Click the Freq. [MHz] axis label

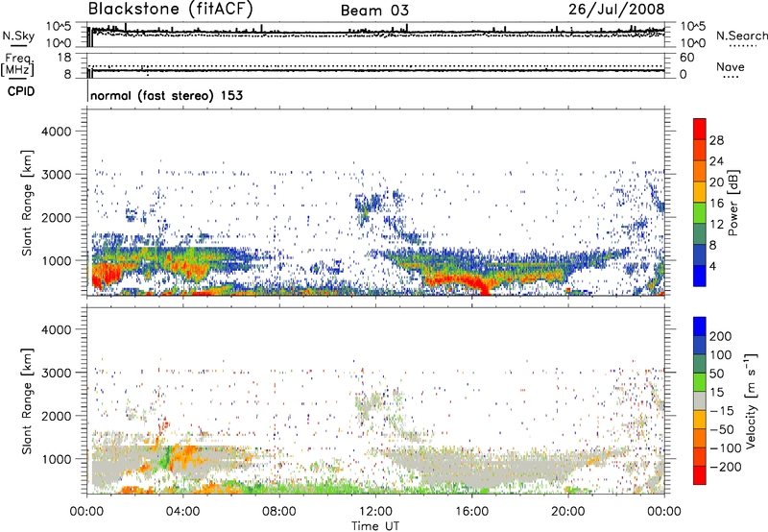pyautogui.click(x=17, y=64)
